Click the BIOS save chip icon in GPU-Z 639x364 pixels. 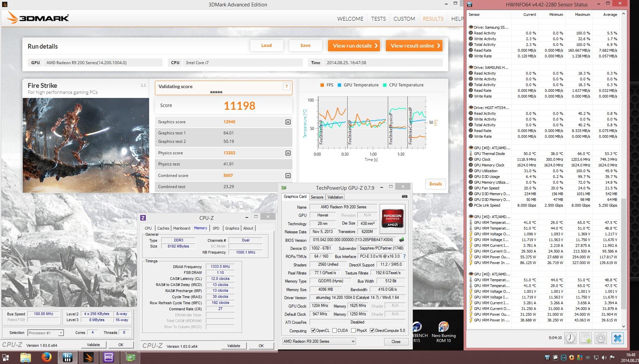(402, 240)
